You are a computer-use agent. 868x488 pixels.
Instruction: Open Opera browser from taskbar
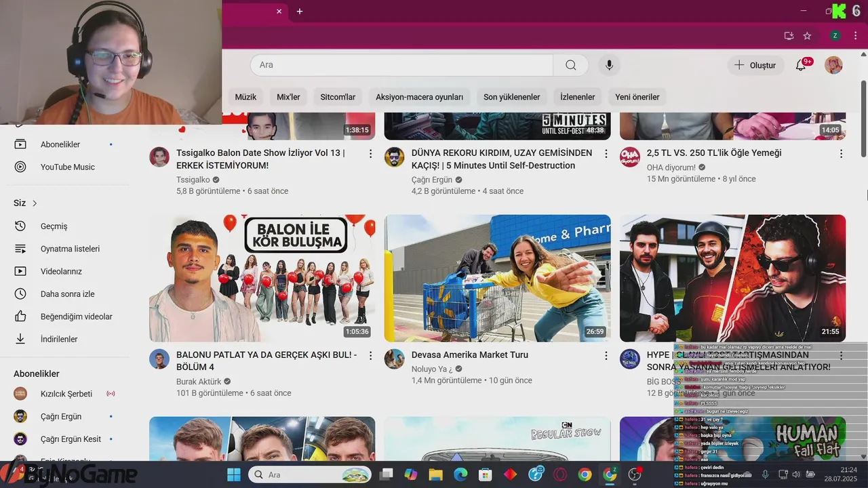tap(560, 474)
